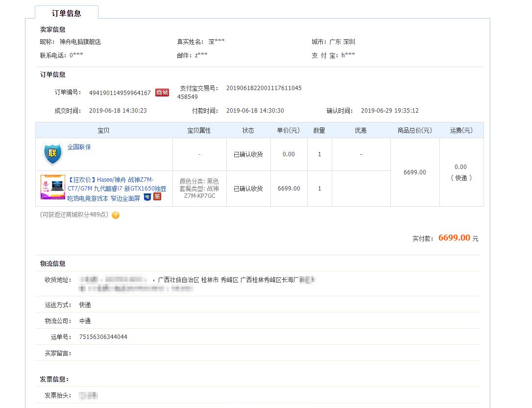Click the city value 广东 深圳
532x408 pixels.
(x=342, y=42)
